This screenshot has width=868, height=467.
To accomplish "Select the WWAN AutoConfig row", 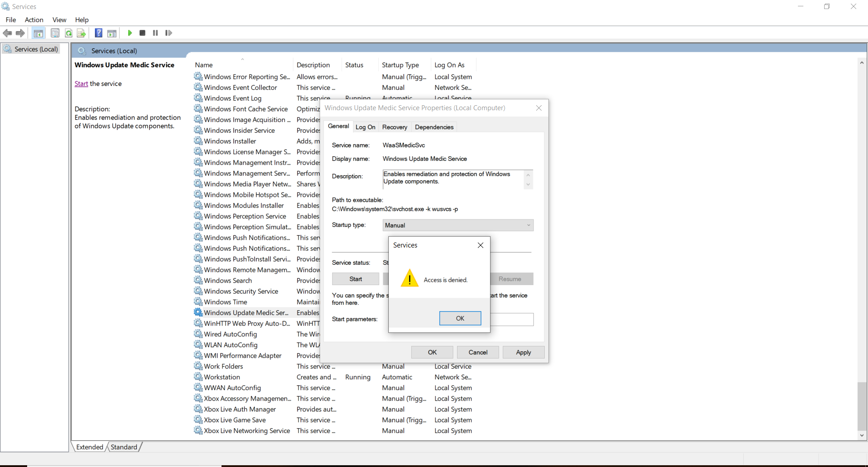I will [334, 388].
